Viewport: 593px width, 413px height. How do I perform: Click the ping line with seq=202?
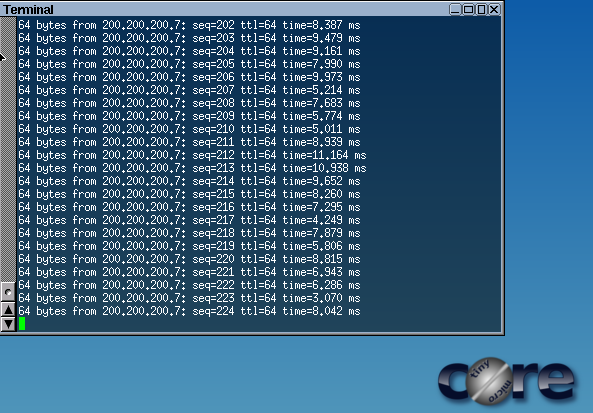coord(189,25)
